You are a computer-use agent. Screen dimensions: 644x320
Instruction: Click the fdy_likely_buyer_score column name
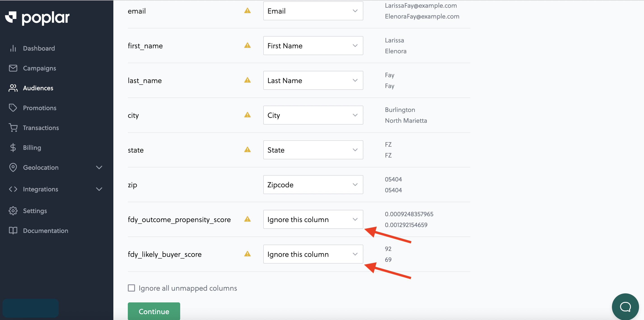[164, 254]
